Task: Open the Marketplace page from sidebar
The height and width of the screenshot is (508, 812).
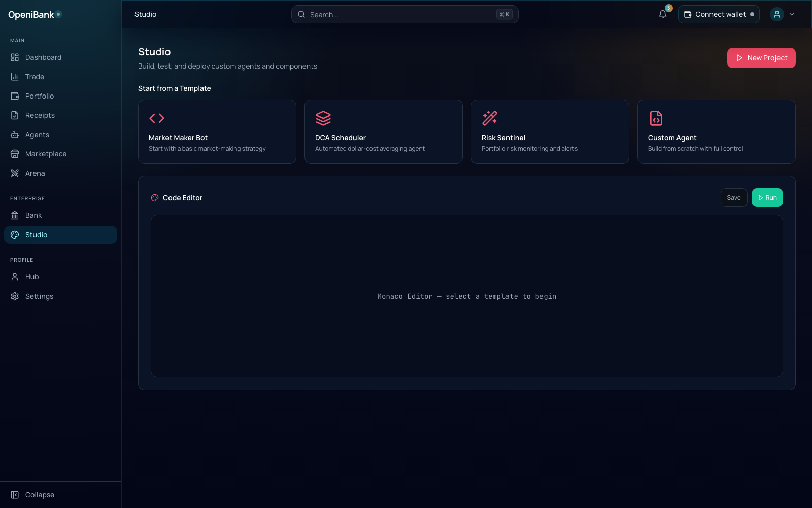Action: click(46, 154)
